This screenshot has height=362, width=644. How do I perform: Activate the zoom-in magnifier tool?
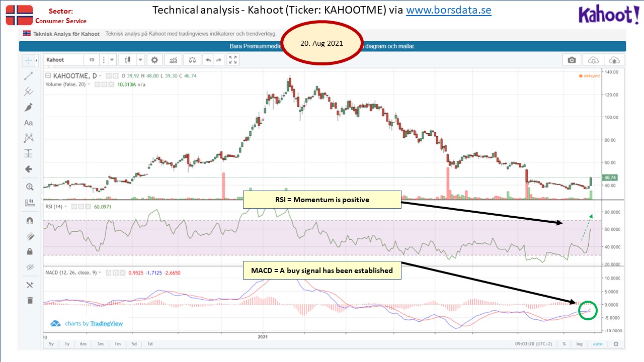29,187
